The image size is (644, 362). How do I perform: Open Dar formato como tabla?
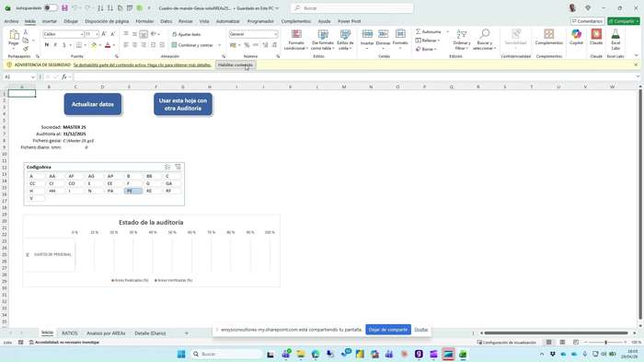323,40
